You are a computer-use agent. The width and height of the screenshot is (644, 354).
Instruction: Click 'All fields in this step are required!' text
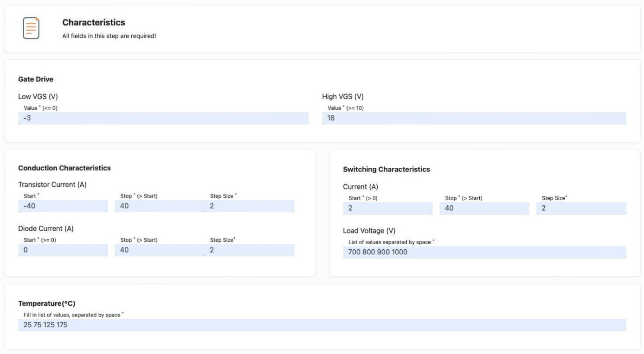pyautogui.click(x=109, y=36)
